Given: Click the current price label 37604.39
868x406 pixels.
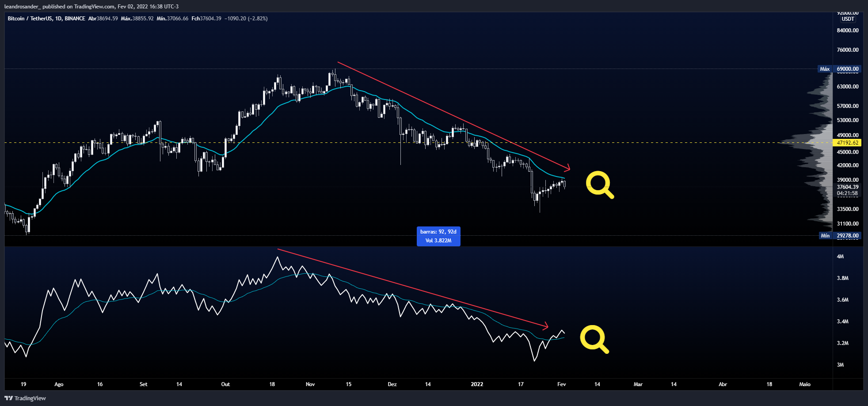Looking at the screenshot, I should point(847,187).
